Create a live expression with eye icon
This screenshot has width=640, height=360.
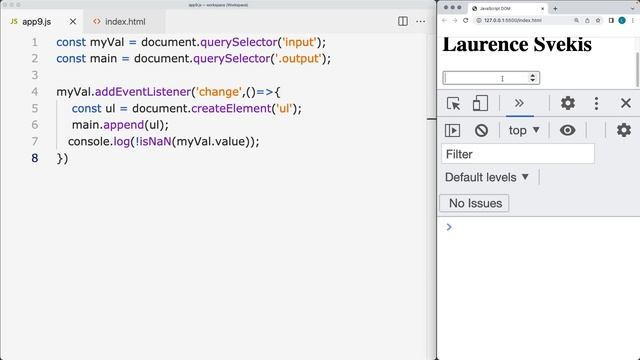tap(567, 131)
